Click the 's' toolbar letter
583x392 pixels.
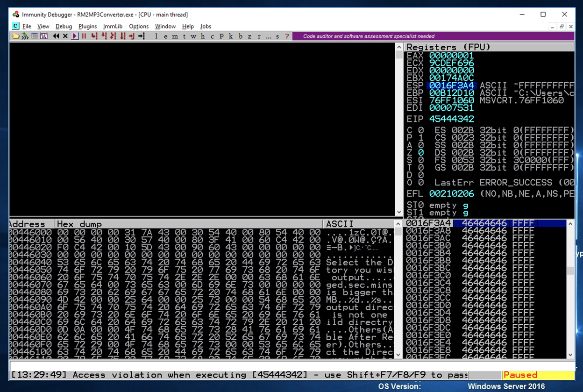click(x=277, y=36)
